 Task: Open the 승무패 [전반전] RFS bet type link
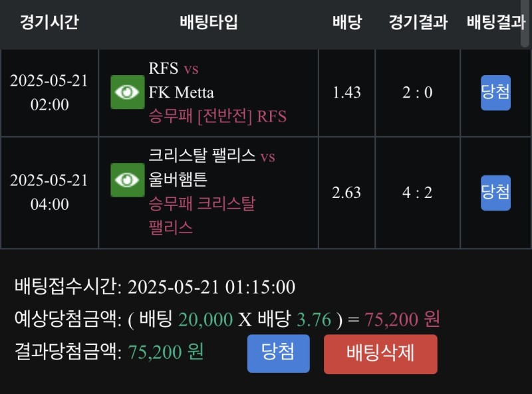(217, 116)
